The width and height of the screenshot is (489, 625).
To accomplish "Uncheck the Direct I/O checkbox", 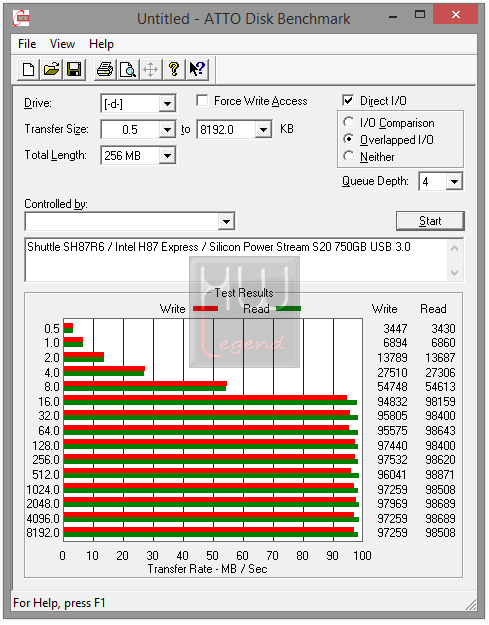I will [x=348, y=100].
